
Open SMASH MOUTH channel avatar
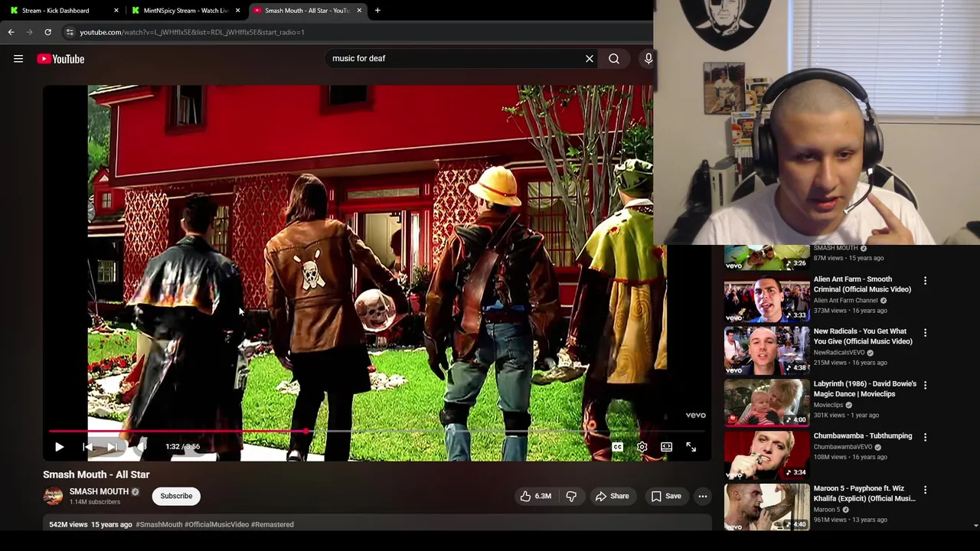point(53,496)
